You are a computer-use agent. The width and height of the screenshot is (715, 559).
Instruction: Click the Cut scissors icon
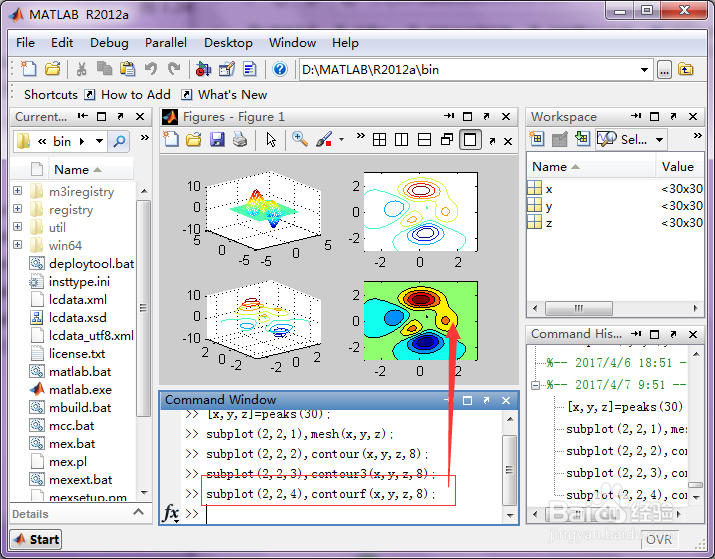point(81,69)
